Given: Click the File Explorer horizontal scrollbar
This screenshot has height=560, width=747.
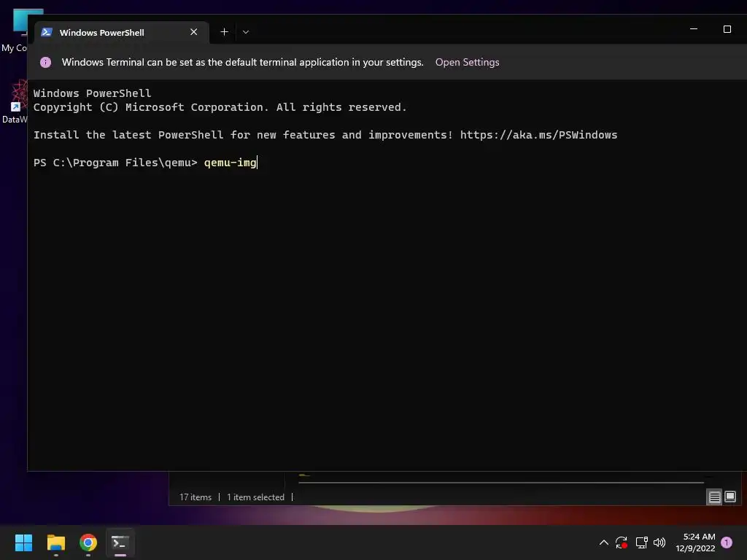Looking at the screenshot, I should 500,483.
